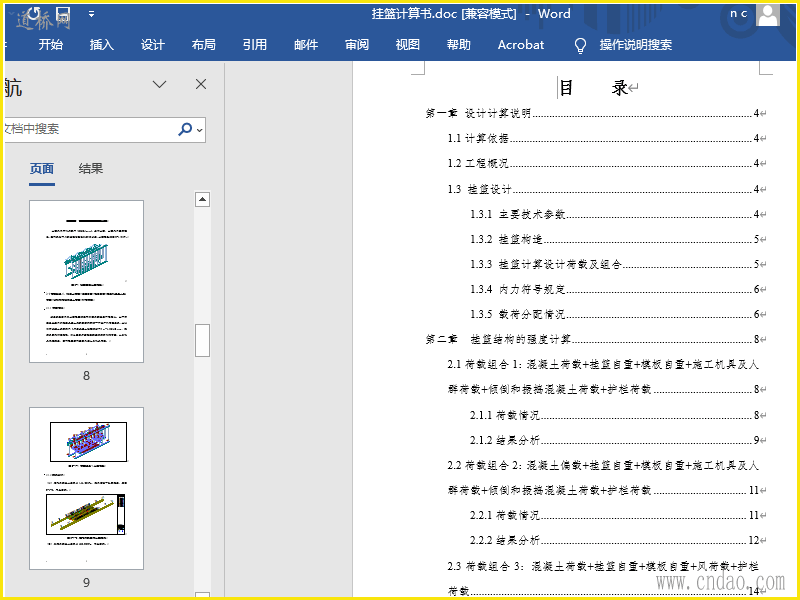Click the document search input field

(x=89, y=129)
